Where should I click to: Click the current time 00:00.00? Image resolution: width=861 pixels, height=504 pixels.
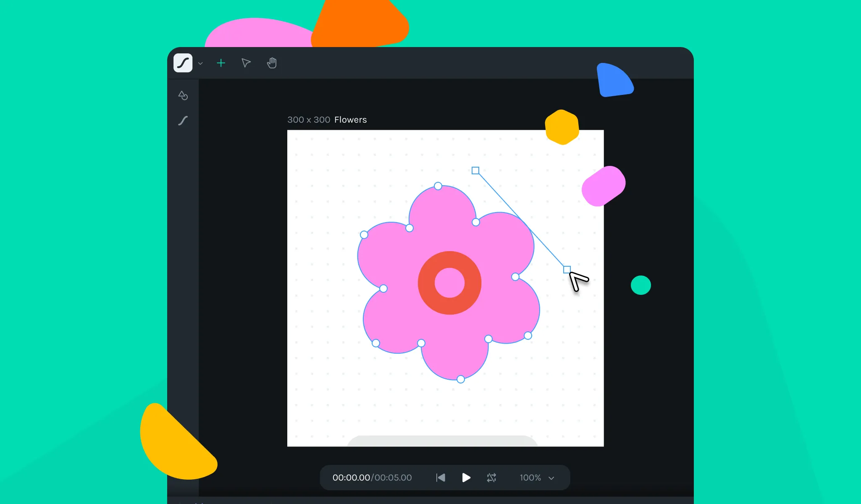[351, 478]
